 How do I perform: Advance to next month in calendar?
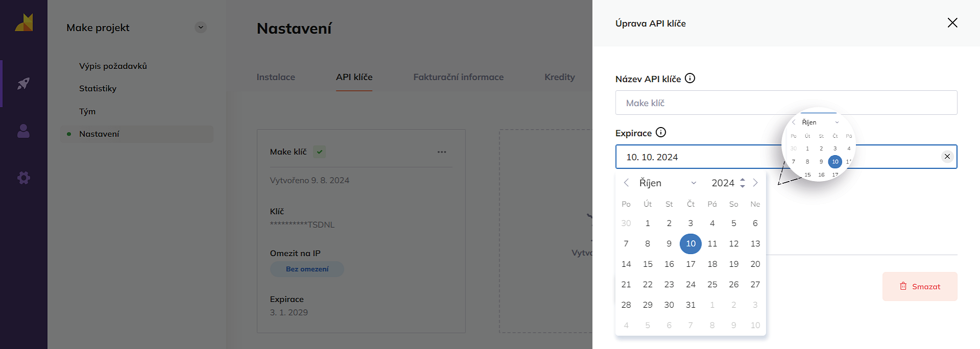pyautogui.click(x=755, y=183)
